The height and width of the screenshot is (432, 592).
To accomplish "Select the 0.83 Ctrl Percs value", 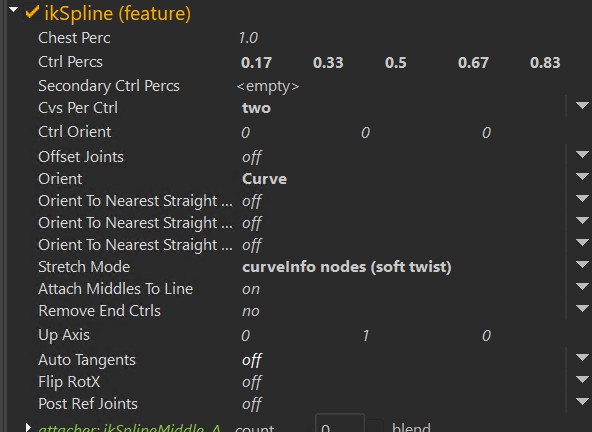I will (545, 63).
